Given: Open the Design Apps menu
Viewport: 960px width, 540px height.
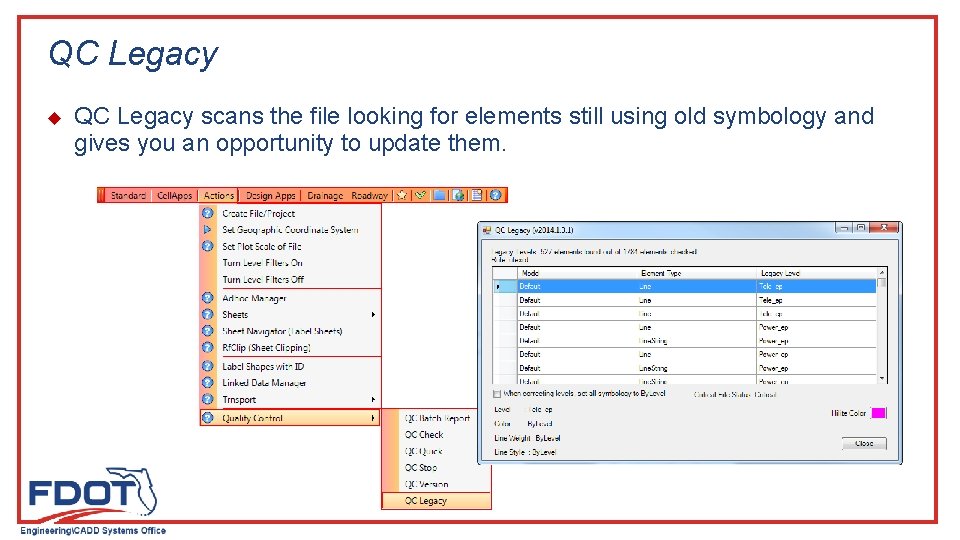Looking at the screenshot, I should point(270,195).
